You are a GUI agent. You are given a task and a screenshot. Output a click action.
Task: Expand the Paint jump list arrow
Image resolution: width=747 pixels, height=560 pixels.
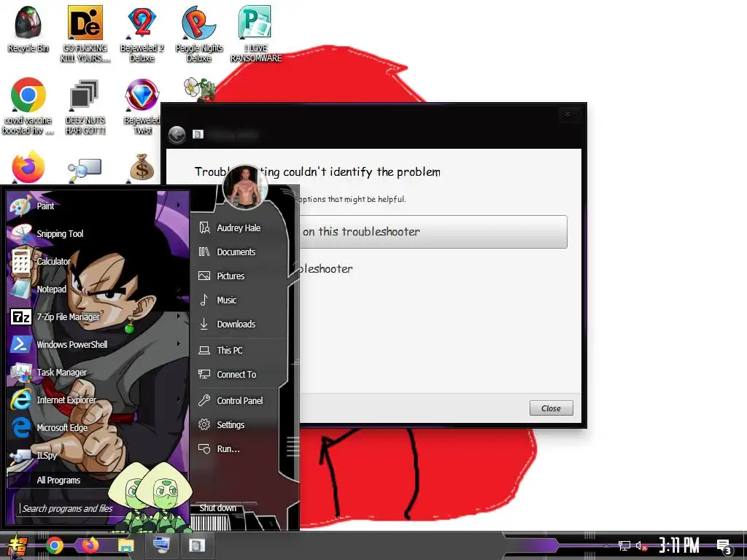click(x=179, y=205)
